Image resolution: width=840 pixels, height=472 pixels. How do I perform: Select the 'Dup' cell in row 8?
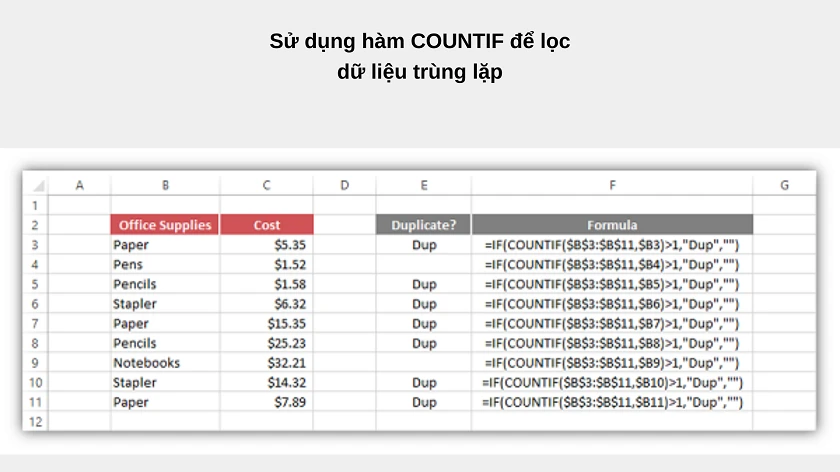click(424, 343)
